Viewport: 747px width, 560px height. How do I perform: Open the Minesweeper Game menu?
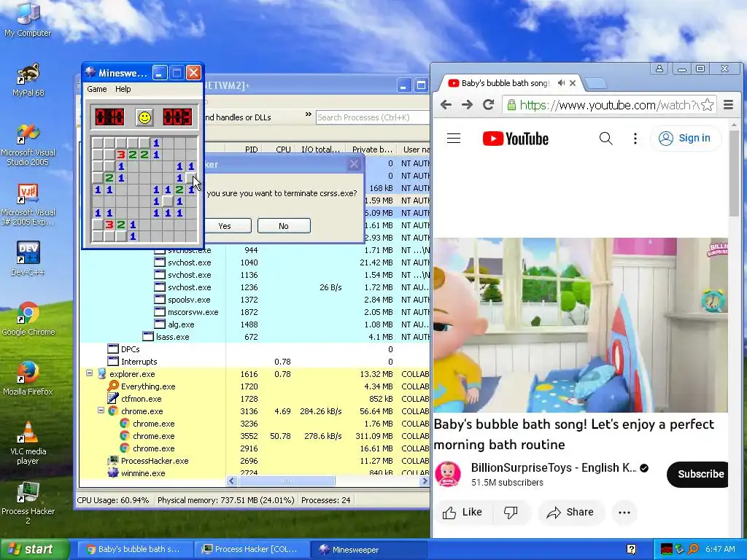coord(97,89)
